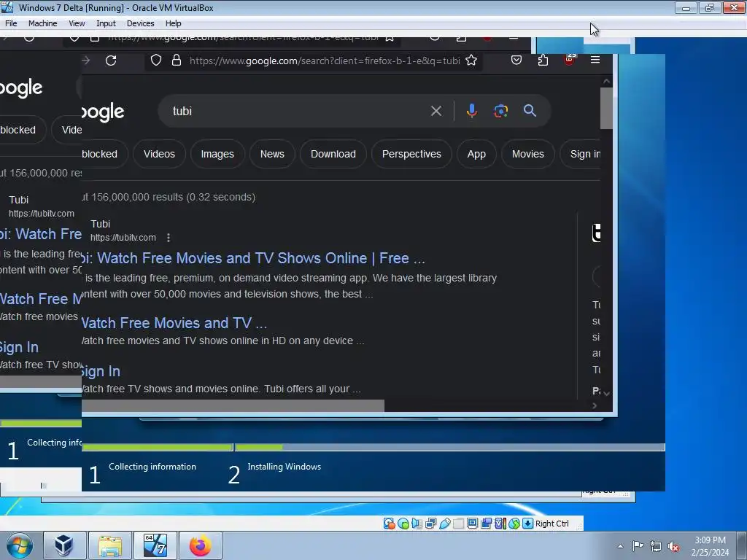This screenshot has height=560, width=747.
Task: Show hidden tray icons arrow
Action: point(620,546)
